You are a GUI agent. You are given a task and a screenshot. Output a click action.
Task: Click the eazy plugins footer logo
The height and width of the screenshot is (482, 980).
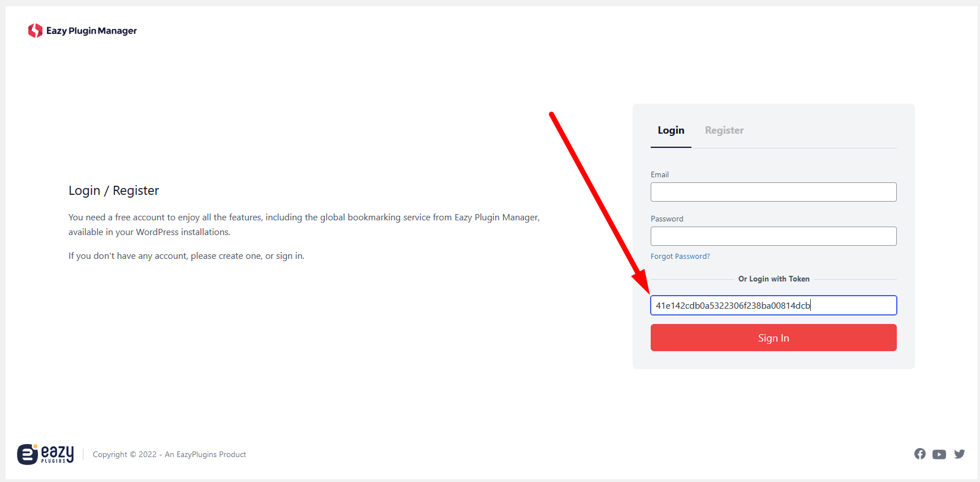click(x=45, y=454)
